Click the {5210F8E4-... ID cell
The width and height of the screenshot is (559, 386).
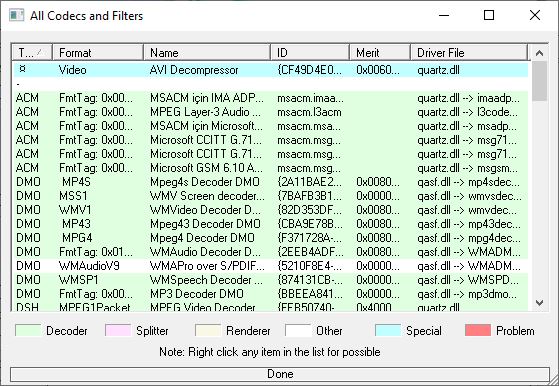(x=309, y=266)
